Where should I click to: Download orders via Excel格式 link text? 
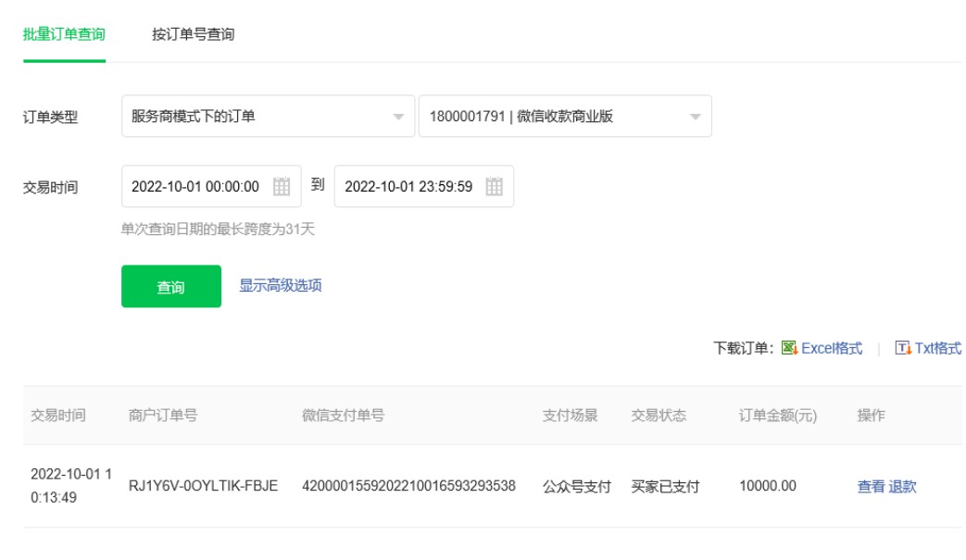[832, 349]
